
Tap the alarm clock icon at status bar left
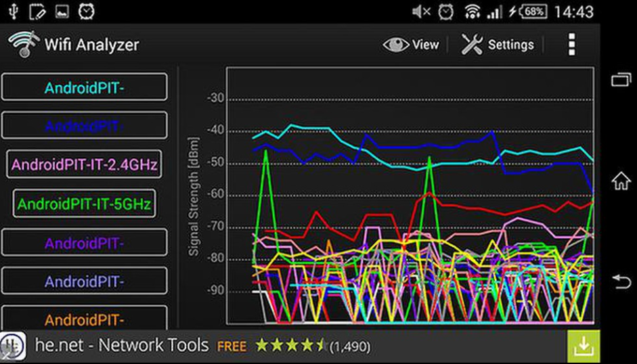click(x=87, y=12)
